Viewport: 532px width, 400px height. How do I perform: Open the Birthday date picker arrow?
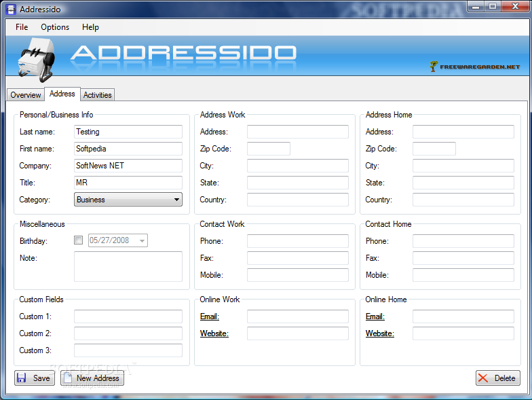(142, 240)
